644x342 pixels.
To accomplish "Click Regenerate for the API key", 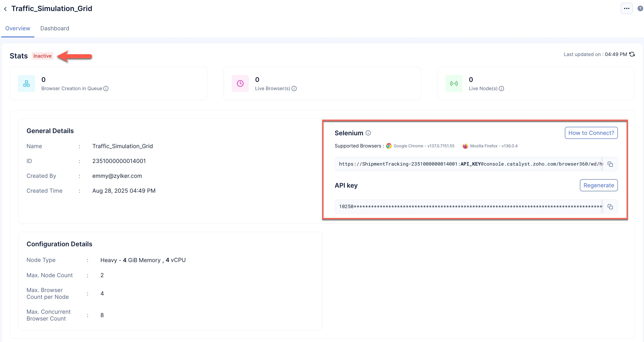I will point(598,185).
